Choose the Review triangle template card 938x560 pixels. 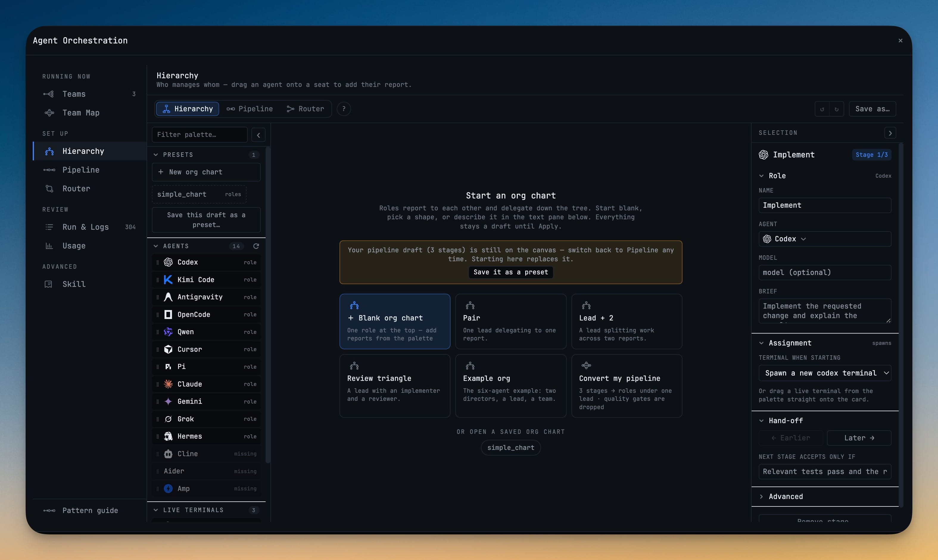pos(395,386)
